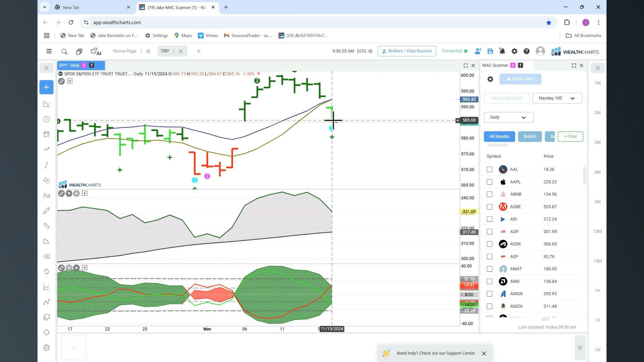Open the help question mark icon
This screenshot has height=362, width=644.
(527, 51)
